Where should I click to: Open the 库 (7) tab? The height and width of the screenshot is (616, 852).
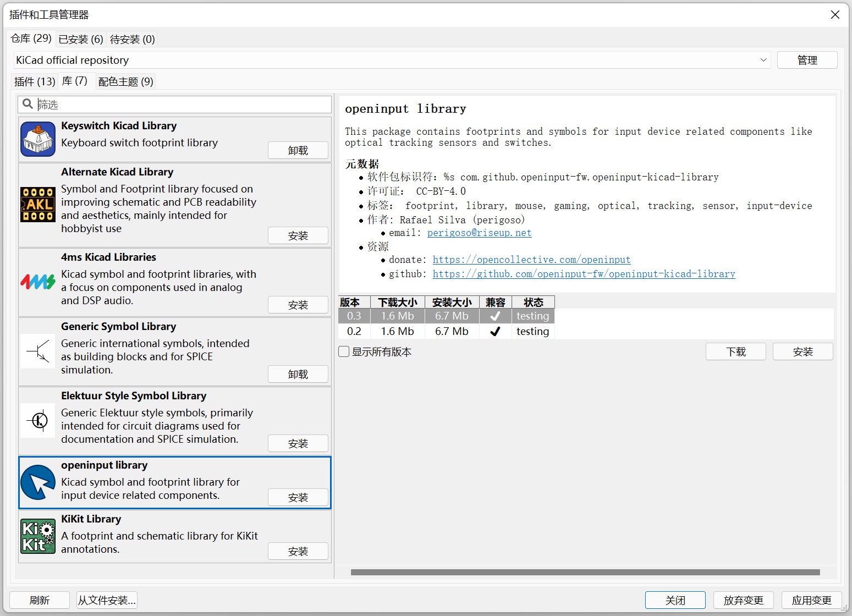(x=75, y=81)
